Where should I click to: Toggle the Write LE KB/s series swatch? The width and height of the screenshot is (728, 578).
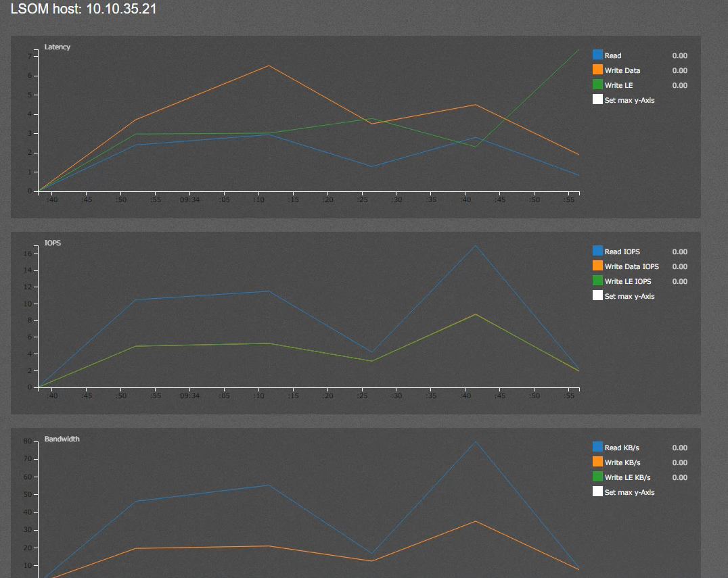point(597,477)
